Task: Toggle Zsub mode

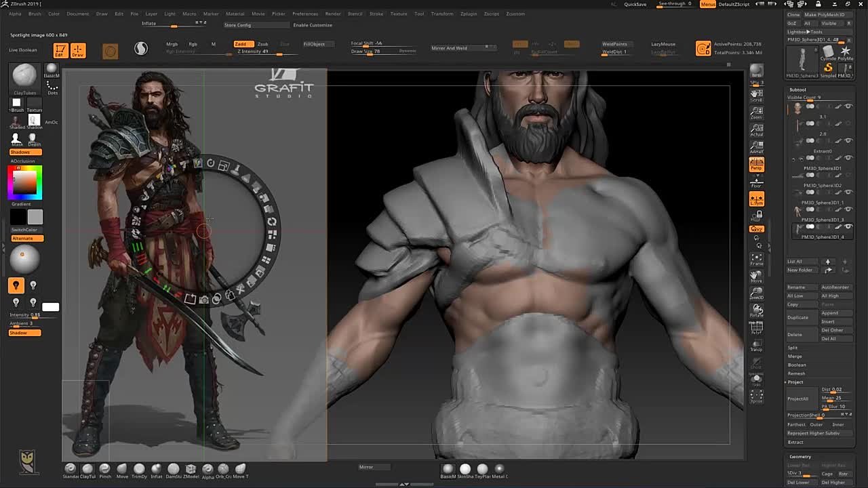Action: [x=262, y=44]
